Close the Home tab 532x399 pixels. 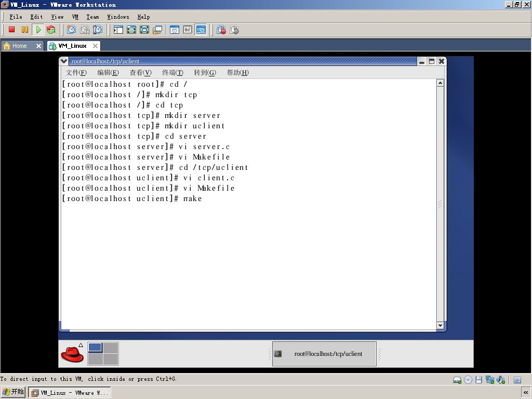[38, 46]
